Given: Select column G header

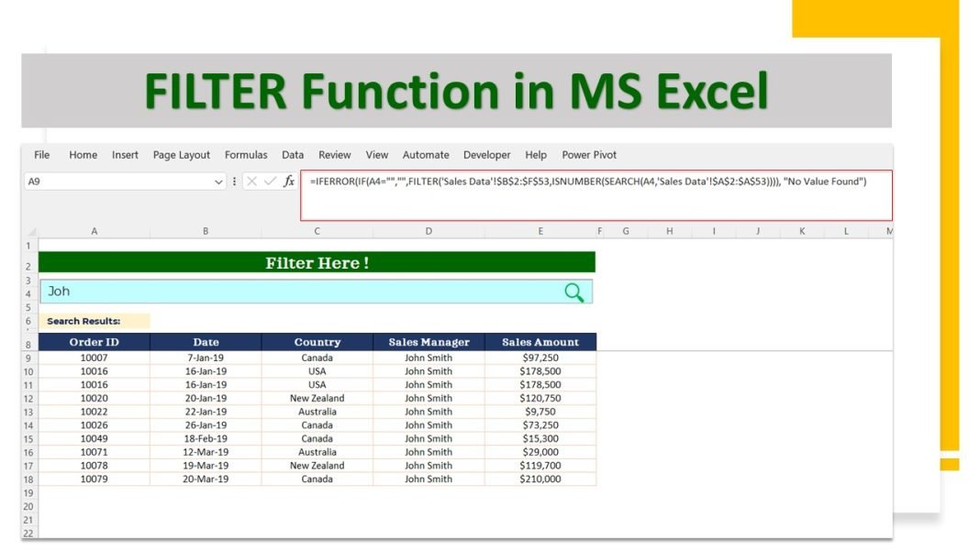Looking at the screenshot, I should point(626,231).
